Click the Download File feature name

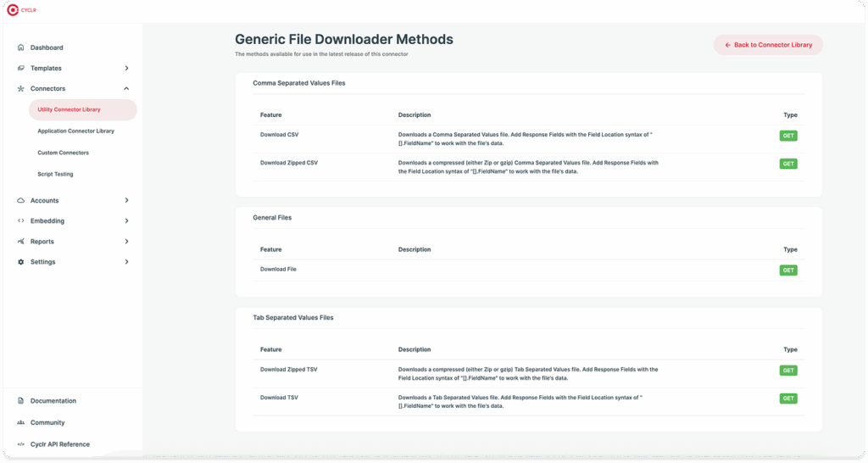click(x=278, y=269)
